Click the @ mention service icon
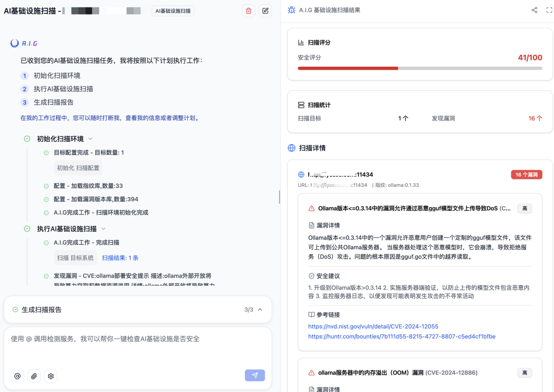The image size is (554, 392). coord(17,376)
